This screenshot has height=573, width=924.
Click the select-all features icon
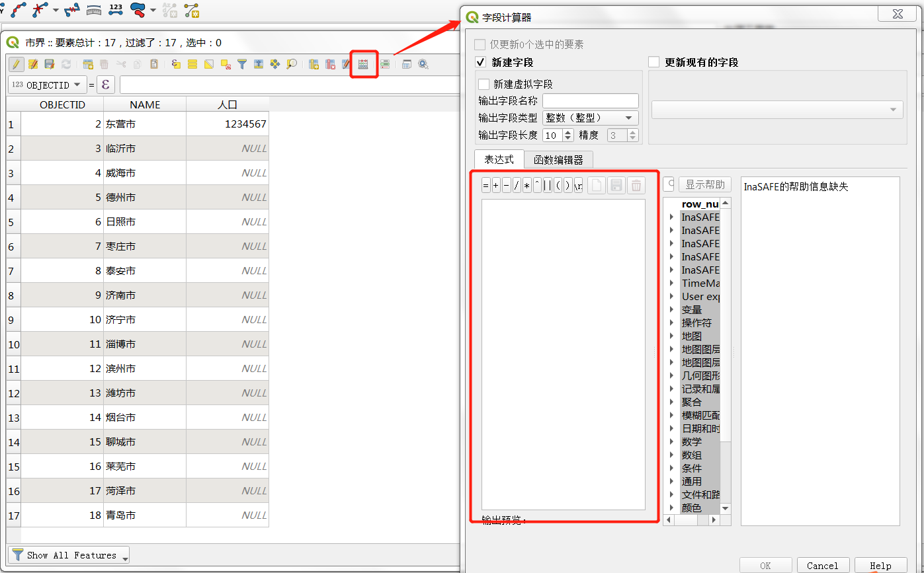192,64
